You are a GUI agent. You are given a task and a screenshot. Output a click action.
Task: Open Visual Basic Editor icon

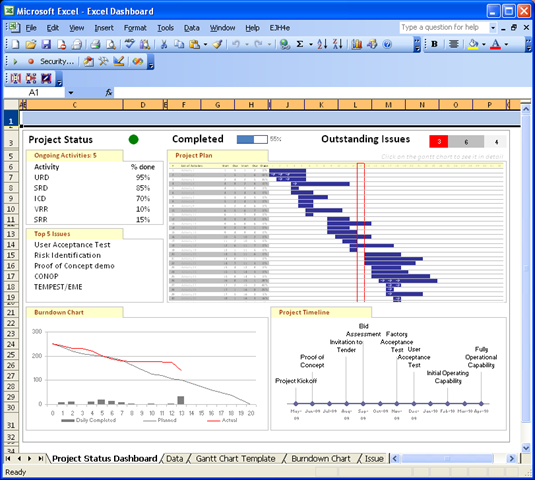89,61
